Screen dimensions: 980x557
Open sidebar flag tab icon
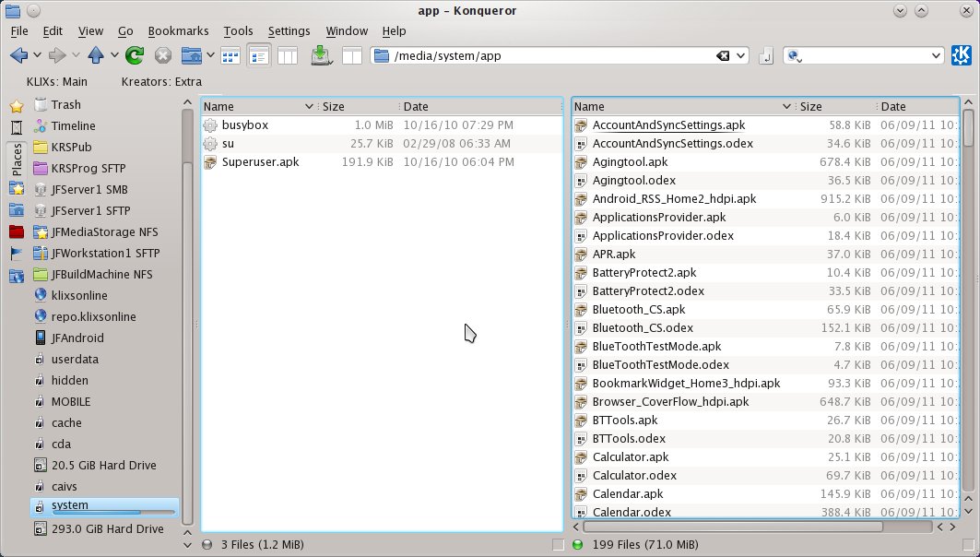coord(17,254)
